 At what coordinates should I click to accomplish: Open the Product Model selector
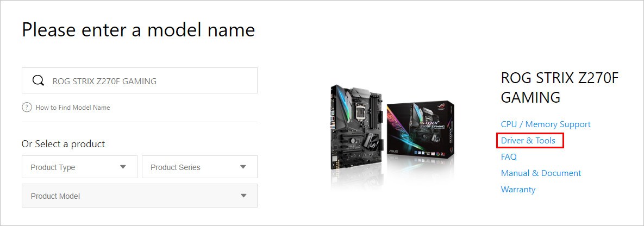click(140, 196)
